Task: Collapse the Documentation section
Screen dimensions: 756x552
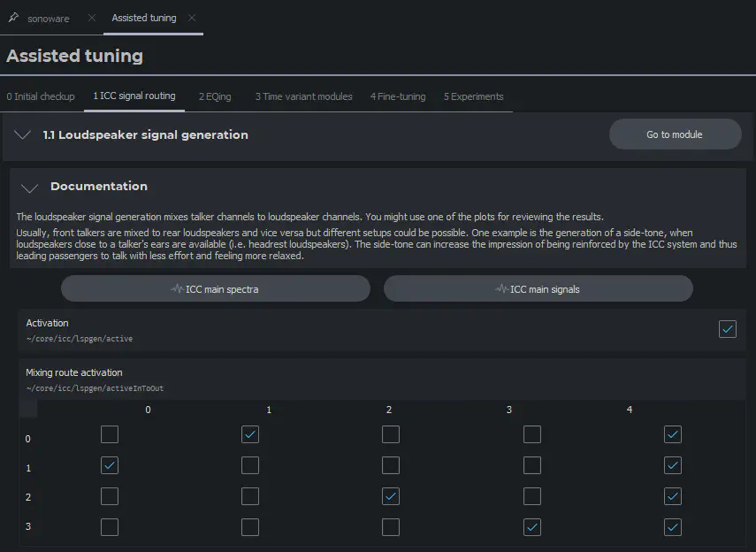Action: [29, 188]
